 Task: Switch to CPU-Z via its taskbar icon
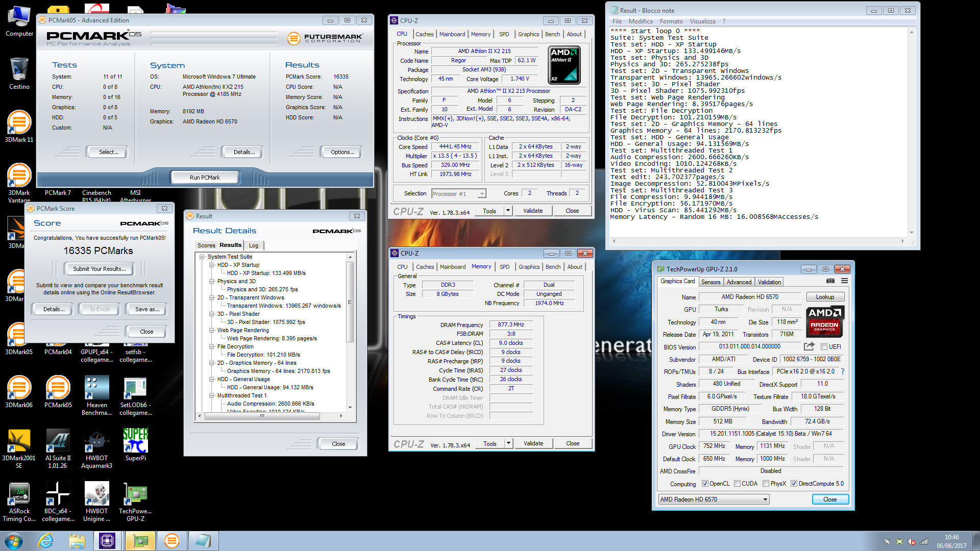[108, 541]
